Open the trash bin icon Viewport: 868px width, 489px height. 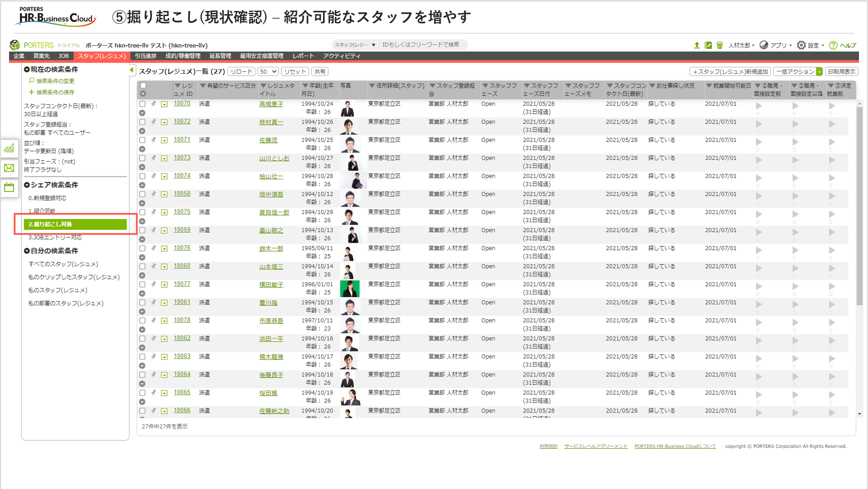pyautogui.click(x=720, y=45)
